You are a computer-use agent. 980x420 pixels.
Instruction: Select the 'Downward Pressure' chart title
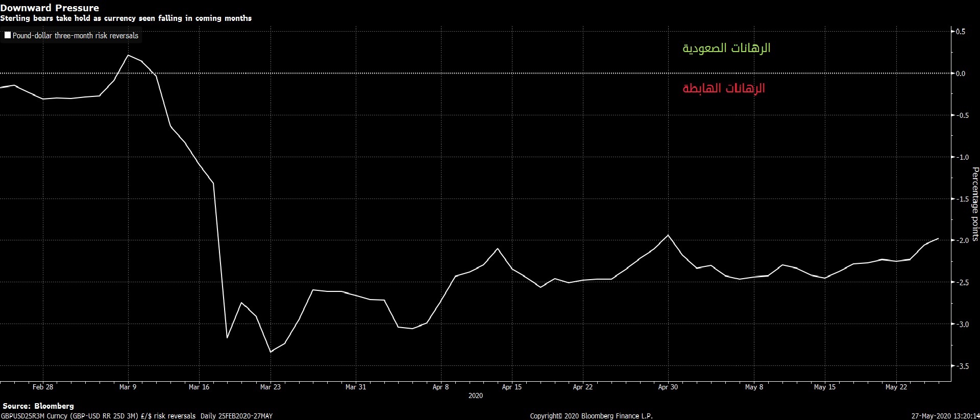(50, 8)
